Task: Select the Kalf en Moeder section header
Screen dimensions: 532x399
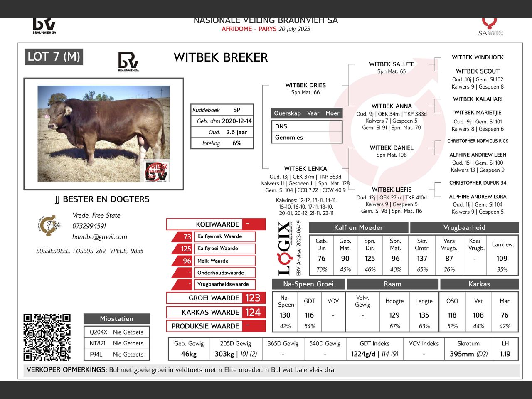Action: pos(359,227)
